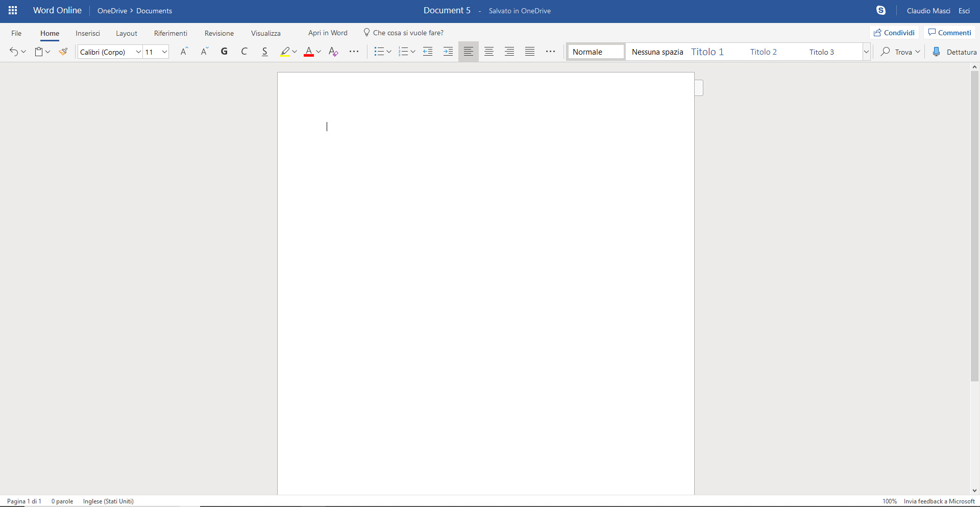980x507 pixels.
Task: Open Documents from the breadcrumb
Action: 154,10
